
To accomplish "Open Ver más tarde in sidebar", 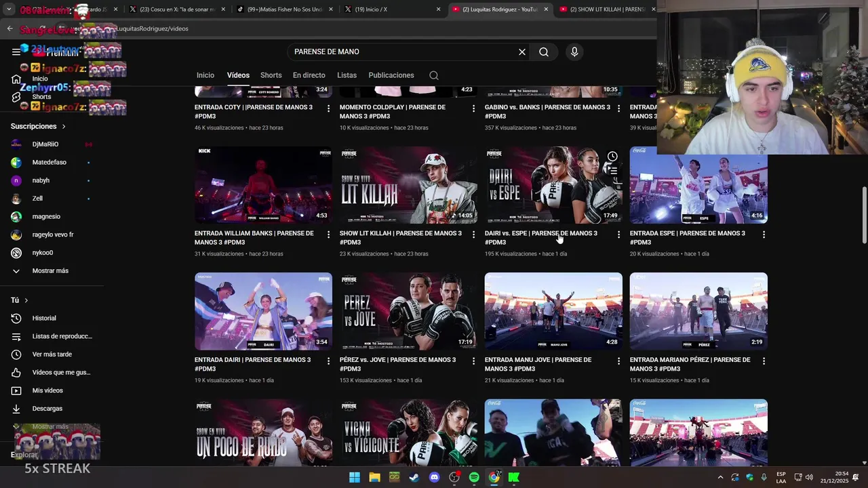I will coord(52,354).
